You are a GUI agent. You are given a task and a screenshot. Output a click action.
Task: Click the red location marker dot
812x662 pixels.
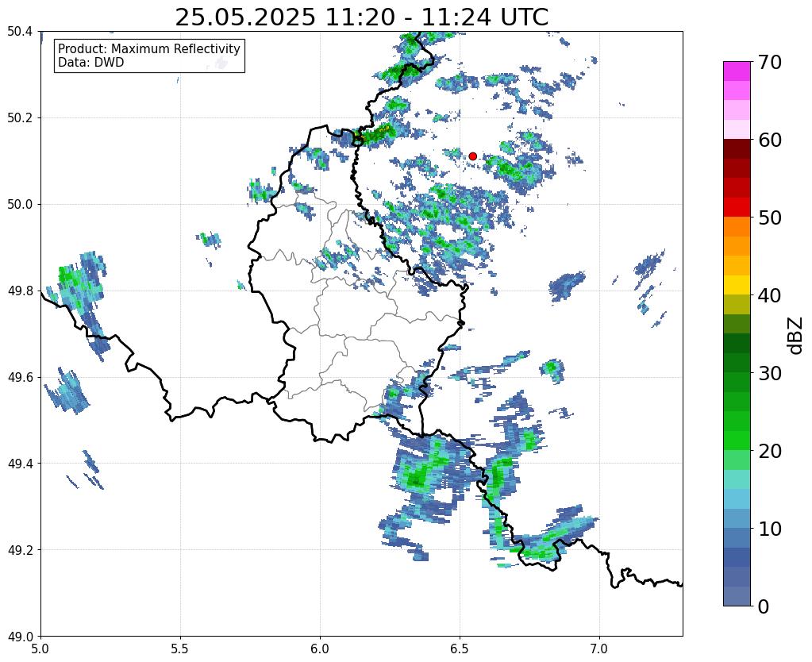[473, 156]
